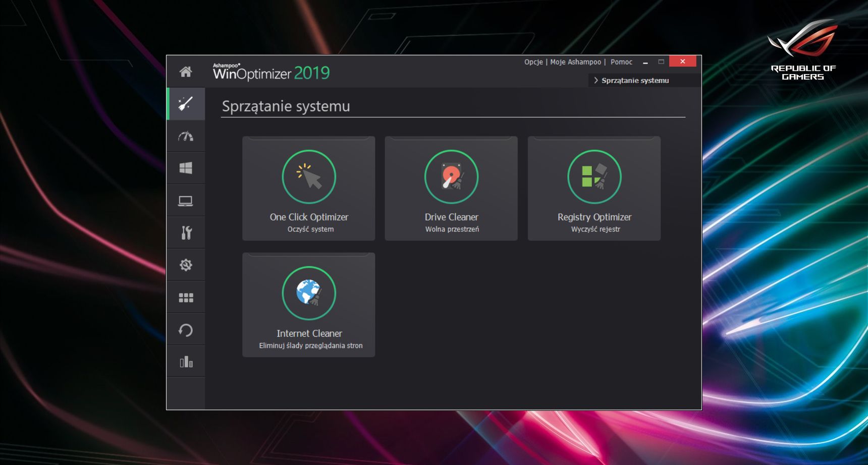Image resolution: width=868 pixels, height=465 pixels.
Task: Open the bar chart Statistics sidebar icon
Action: point(186,362)
